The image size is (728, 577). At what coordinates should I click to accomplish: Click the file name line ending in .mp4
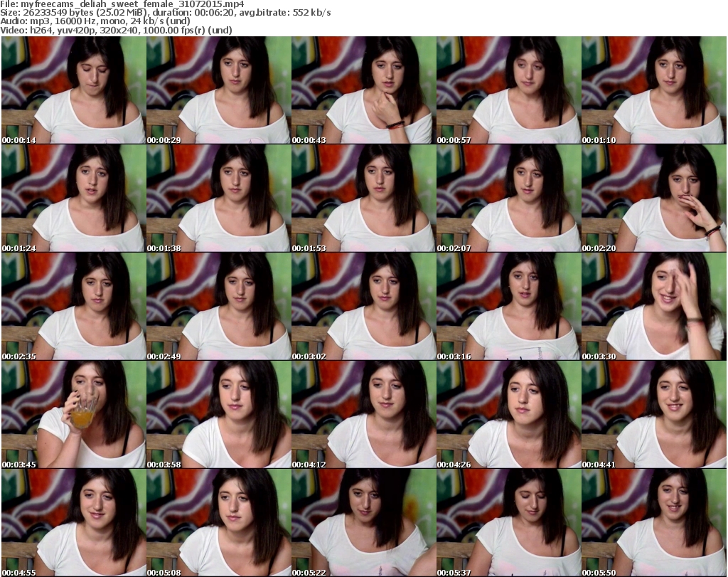(122, 4)
